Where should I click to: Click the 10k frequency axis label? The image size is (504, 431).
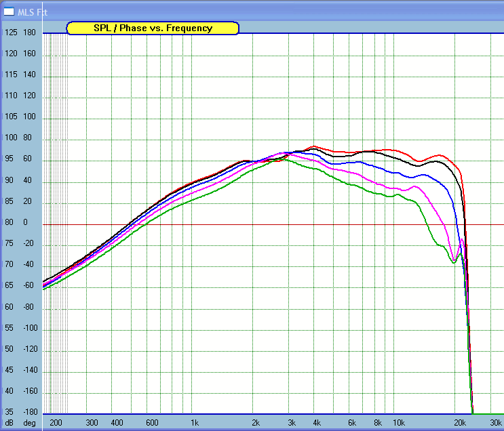pyautogui.click(x=399, y=423)
